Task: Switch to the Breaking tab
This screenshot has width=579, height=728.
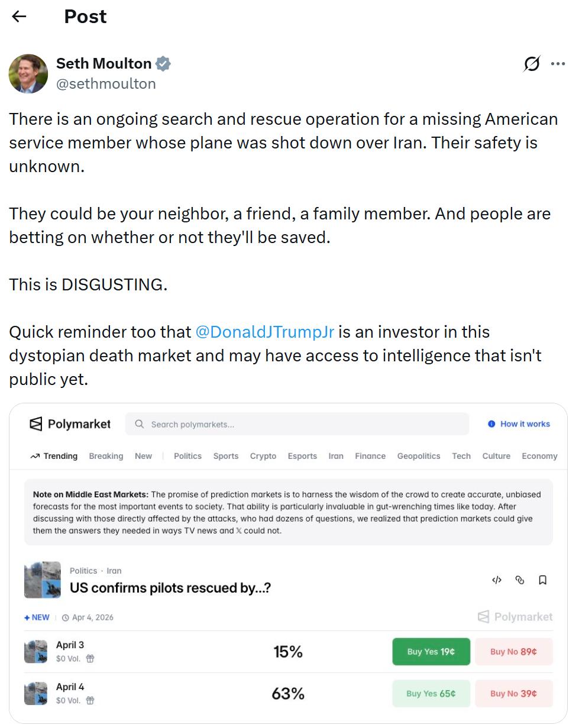Action: [x=106, y=456]
